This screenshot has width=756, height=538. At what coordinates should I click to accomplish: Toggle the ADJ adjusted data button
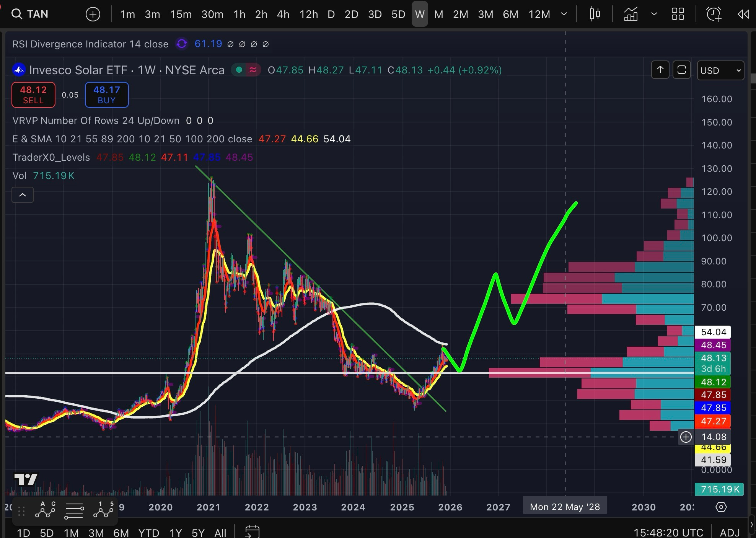click(730, 532)
